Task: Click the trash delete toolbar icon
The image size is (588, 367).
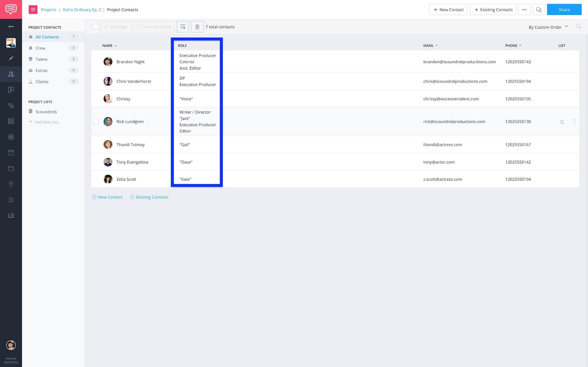Action: click(197, 27)
